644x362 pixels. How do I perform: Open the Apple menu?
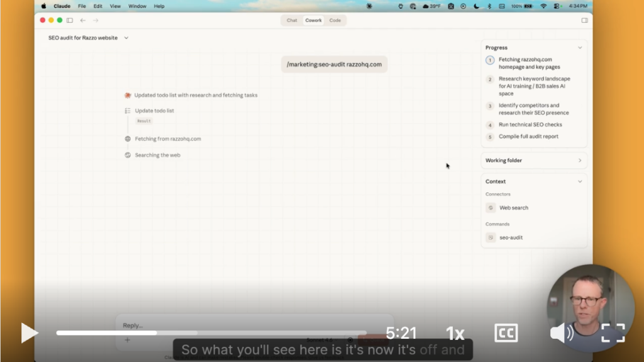tap(43, 6)
